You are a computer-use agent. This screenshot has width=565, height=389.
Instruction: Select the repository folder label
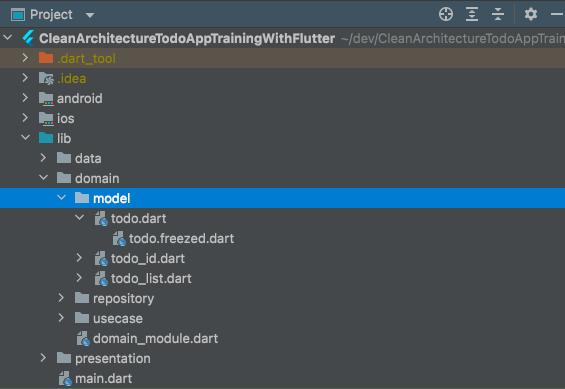pyautogui.click(x=123, y=299)
